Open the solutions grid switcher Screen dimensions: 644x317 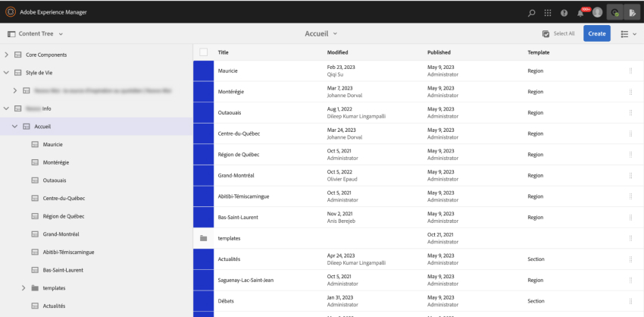click(548, 12)
